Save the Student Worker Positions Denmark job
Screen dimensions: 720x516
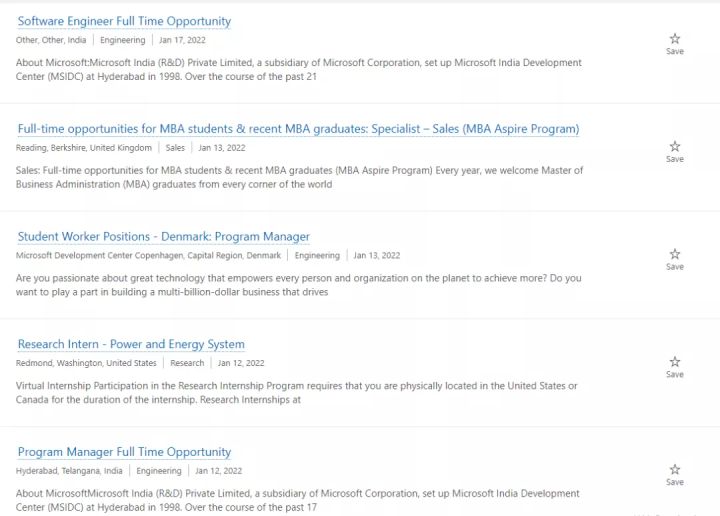[675, 256]
